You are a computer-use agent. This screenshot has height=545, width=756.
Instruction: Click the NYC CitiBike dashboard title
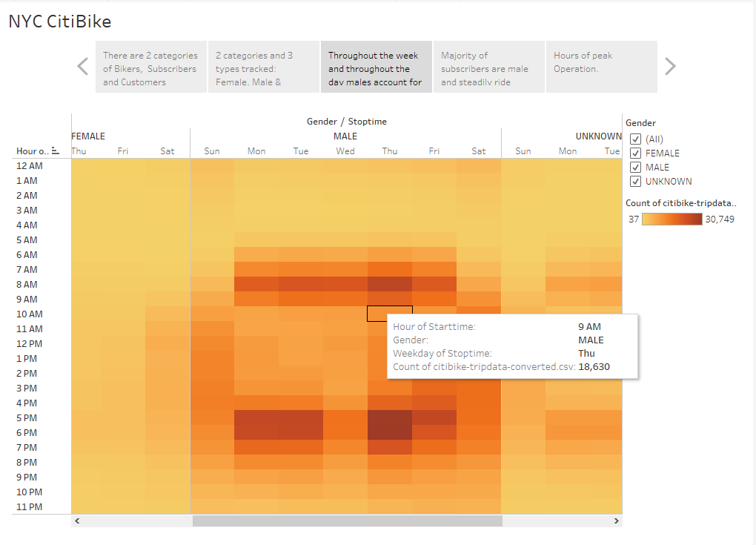click(60, 22)
